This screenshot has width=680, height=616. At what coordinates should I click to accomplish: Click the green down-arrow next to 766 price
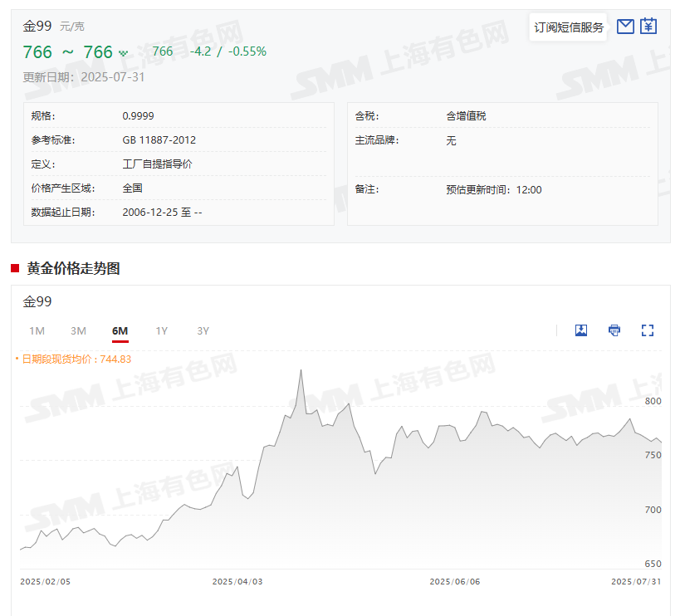tap(124, 53)
